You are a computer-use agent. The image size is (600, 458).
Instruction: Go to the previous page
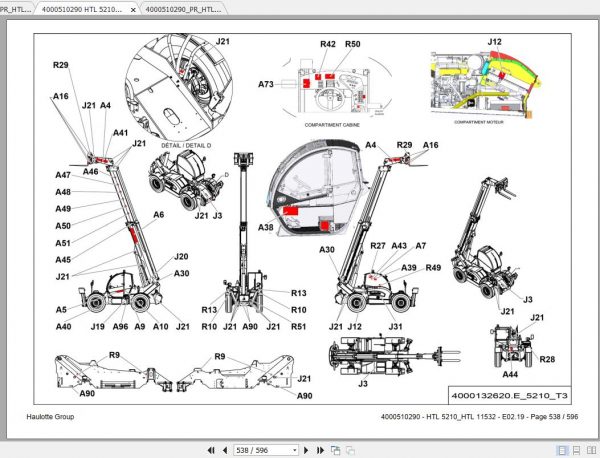225,450
